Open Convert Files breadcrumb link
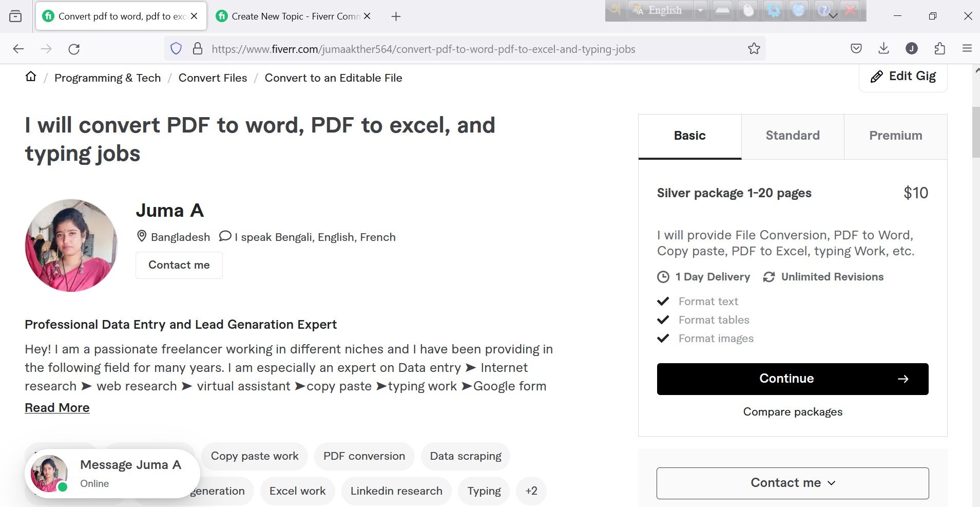Image resolution: width=980 pixels, height=507 pixels. pos(213,78)
